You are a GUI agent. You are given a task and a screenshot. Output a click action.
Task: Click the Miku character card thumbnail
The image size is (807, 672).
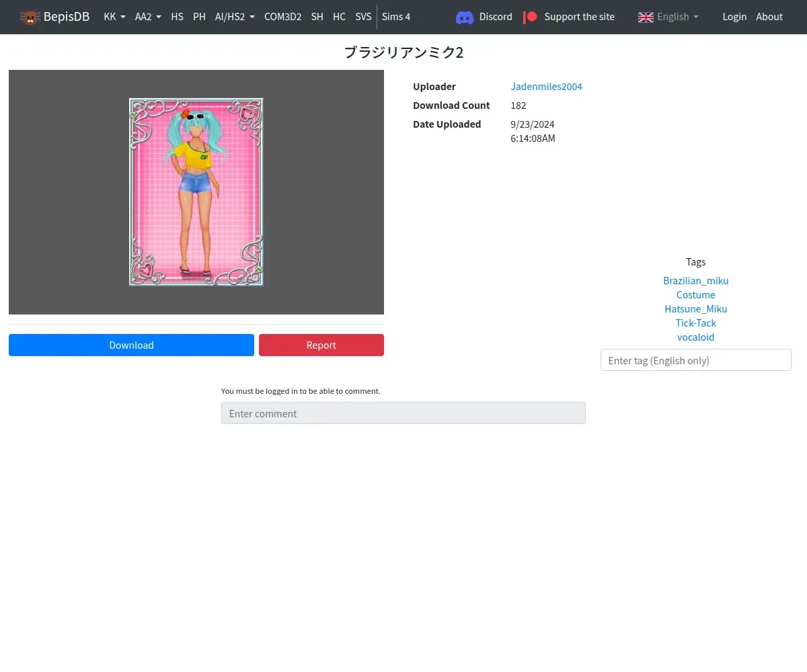(196, 192)
